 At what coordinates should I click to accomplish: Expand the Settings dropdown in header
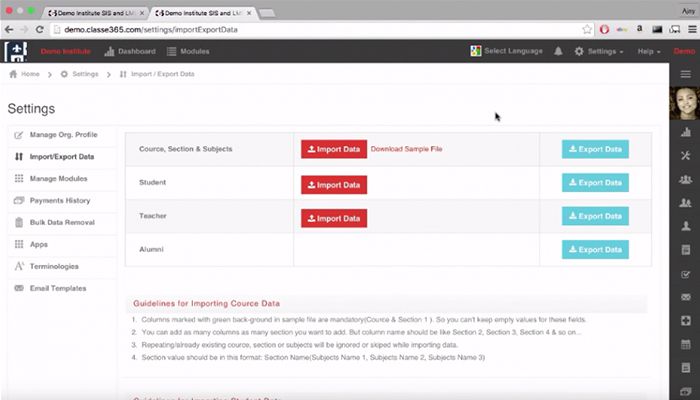[599, 51]
